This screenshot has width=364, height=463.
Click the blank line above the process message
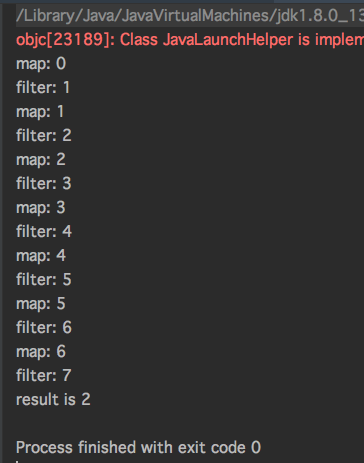coord(190,423)
